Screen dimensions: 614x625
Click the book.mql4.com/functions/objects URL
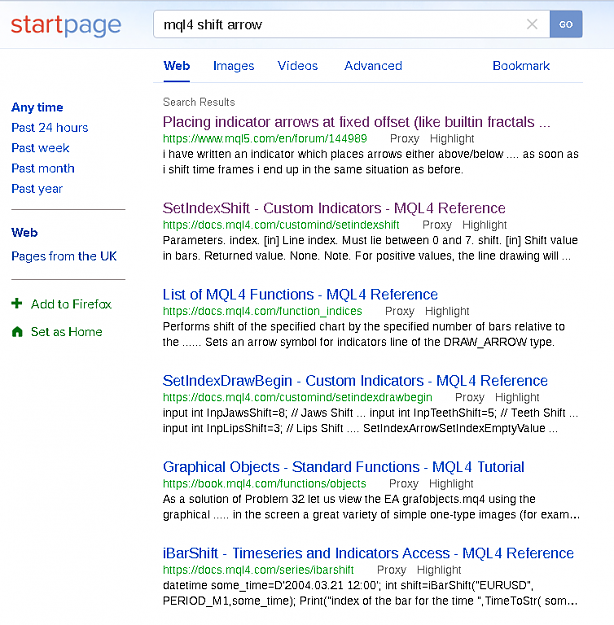click(264, 483)
